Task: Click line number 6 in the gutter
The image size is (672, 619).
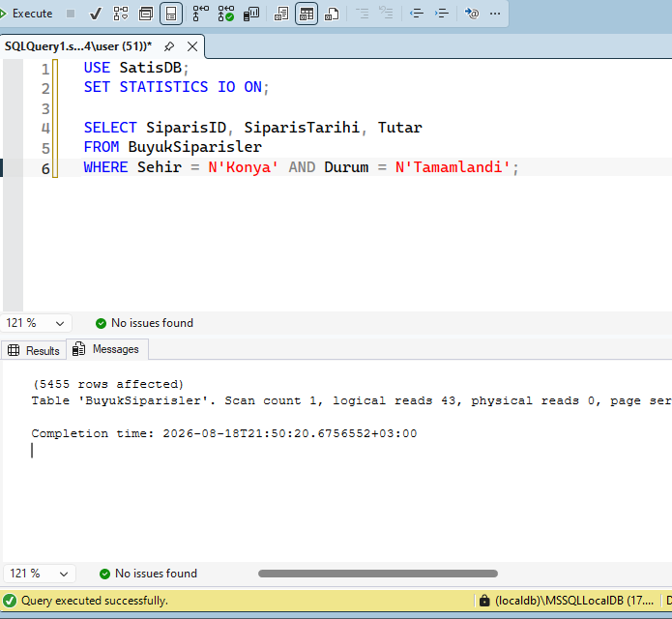Action: (45, 168)
